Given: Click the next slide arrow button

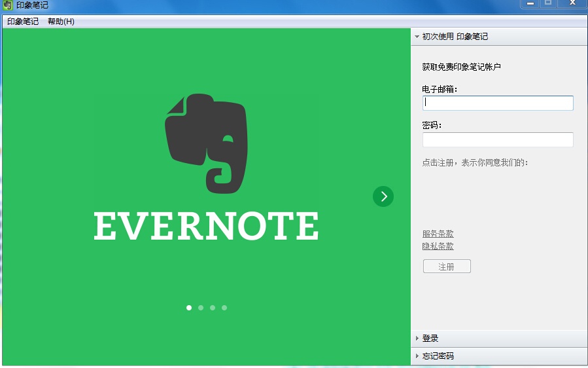Looking at the screenshot, I should tap(383, 196).
